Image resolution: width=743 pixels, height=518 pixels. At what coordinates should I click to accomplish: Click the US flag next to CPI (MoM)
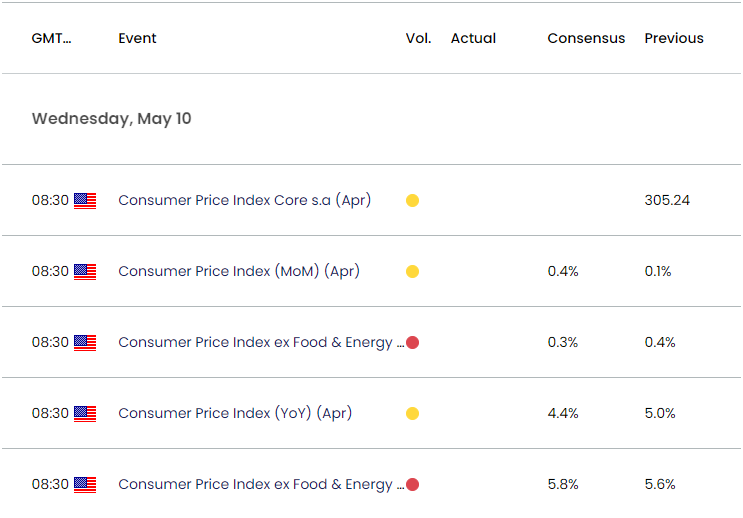85,272
